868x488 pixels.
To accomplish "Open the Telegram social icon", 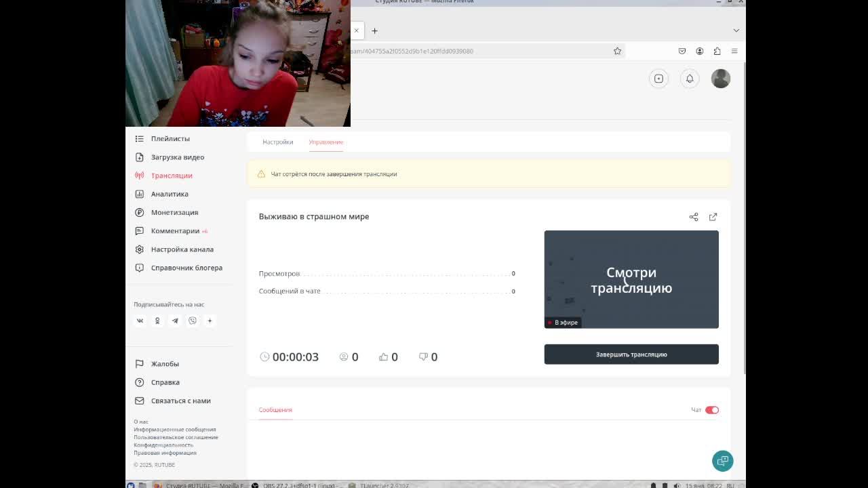I will [175, 321].
